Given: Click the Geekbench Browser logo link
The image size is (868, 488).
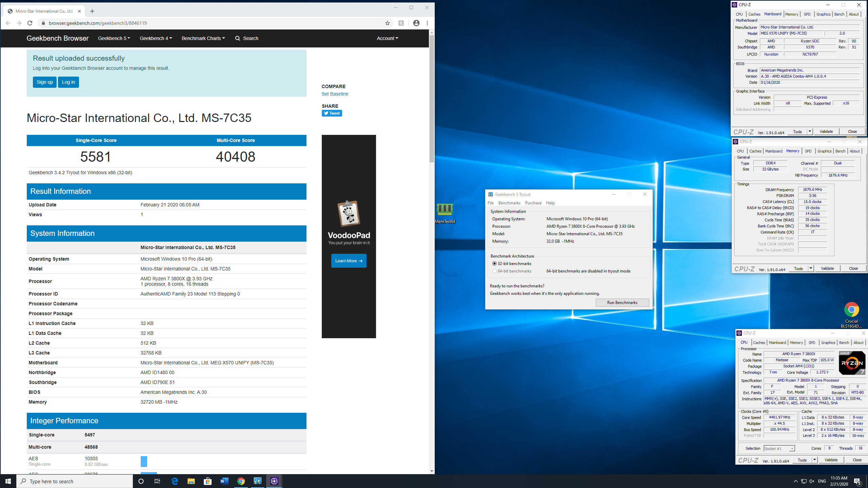Looking at the screenshot, I should pyautogui.click(x=58, y=38).
